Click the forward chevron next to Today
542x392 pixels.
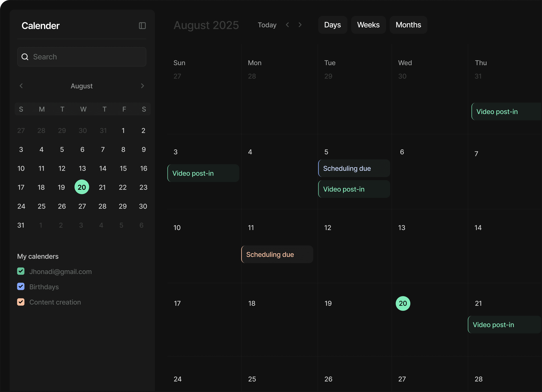click(x=300, y=25)
